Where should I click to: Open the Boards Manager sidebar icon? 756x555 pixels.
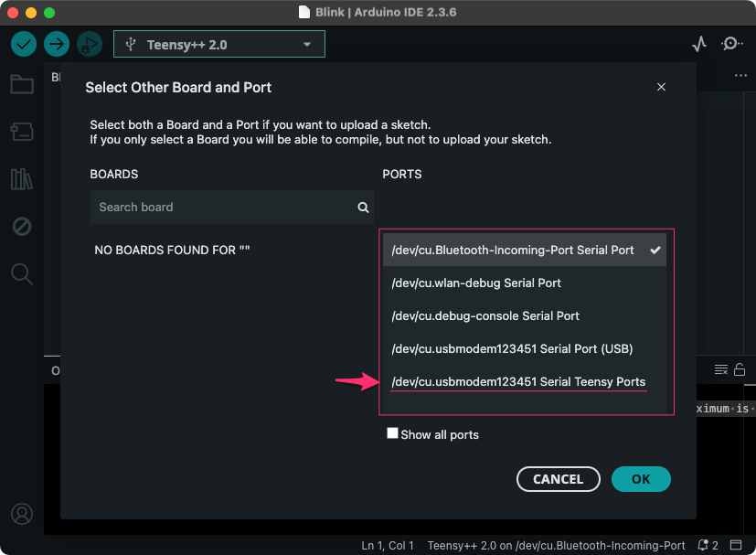pyautogui.click(x=22, y=133)
